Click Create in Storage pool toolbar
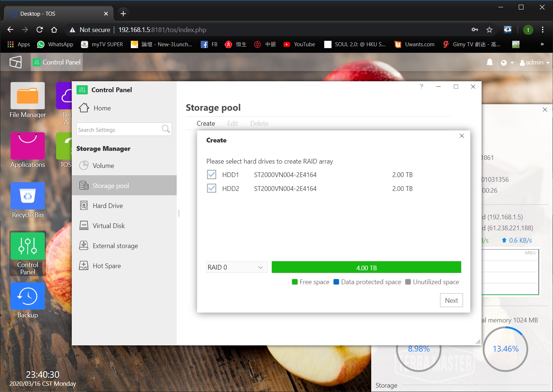 [x=206, y=124]
